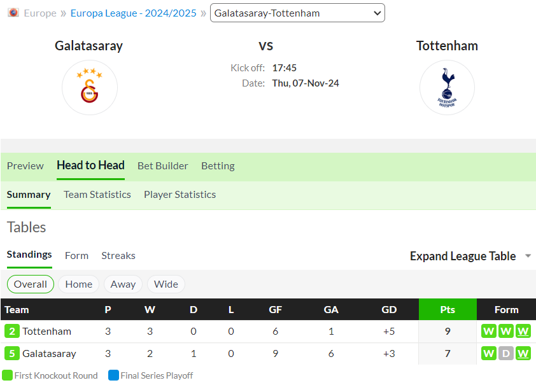The height and width of the screenshot is (392, 536).
Task: Click the Tottenham team name in standings
Action: click(x=47, y=331)
